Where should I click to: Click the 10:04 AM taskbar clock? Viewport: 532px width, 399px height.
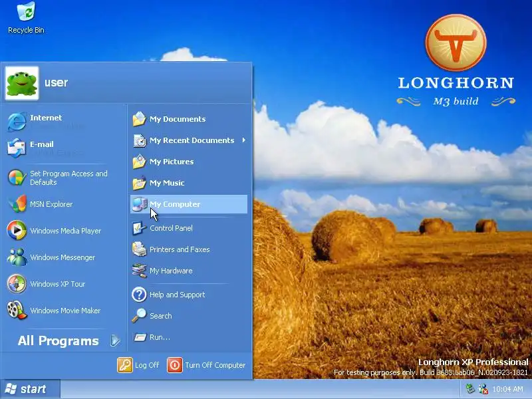pos(507,389)
